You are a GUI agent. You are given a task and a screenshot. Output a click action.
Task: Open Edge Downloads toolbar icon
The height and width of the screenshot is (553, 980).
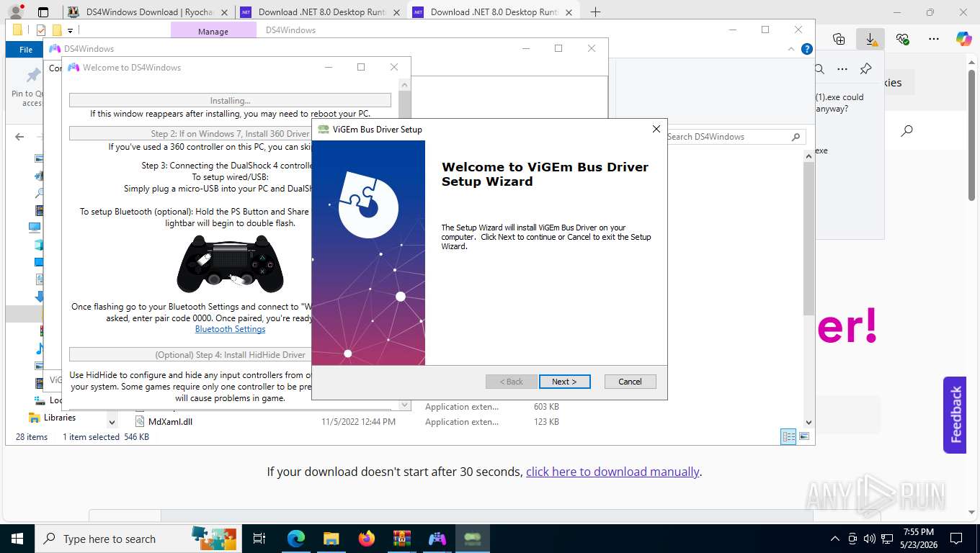[x=870, y=39]
